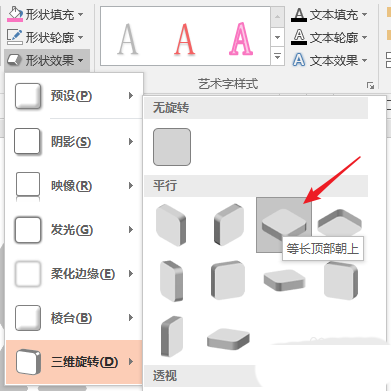This screenshot has height=391, width=391.
Task: Click the 形状效果 dropdown button
Action: (47, 60)
